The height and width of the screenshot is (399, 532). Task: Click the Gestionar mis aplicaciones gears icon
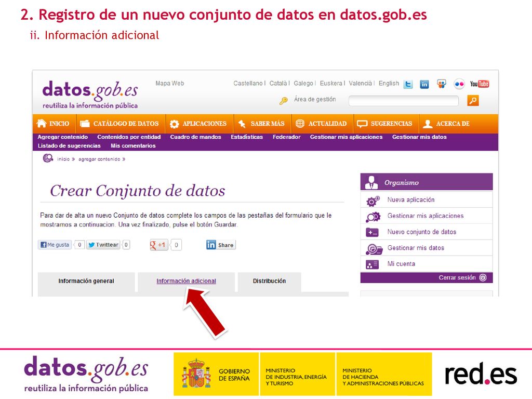pyautogui.click(x=373, y=217)
